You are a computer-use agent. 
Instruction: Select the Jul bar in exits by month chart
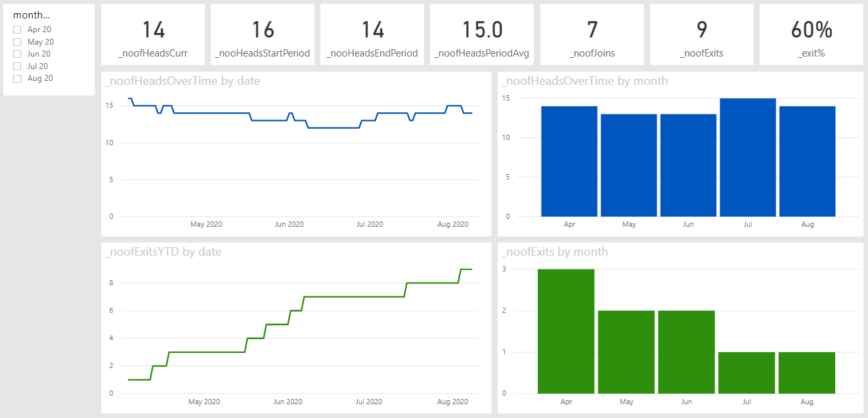[747, 373]
